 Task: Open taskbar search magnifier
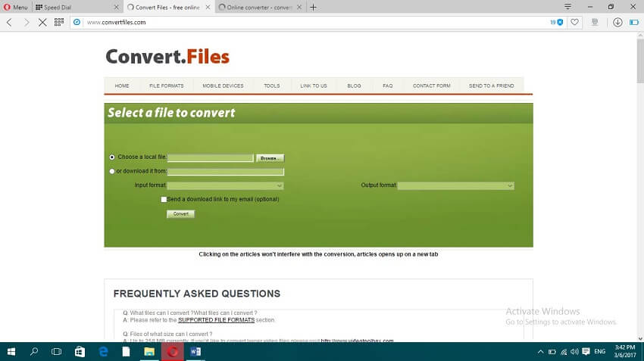(x=34, y=352)
